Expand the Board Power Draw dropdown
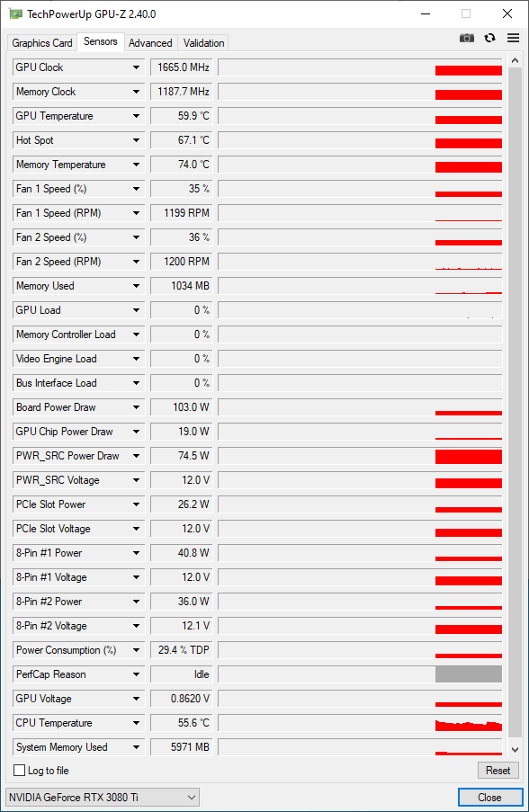The image size is (529, 812). [136, 407]
